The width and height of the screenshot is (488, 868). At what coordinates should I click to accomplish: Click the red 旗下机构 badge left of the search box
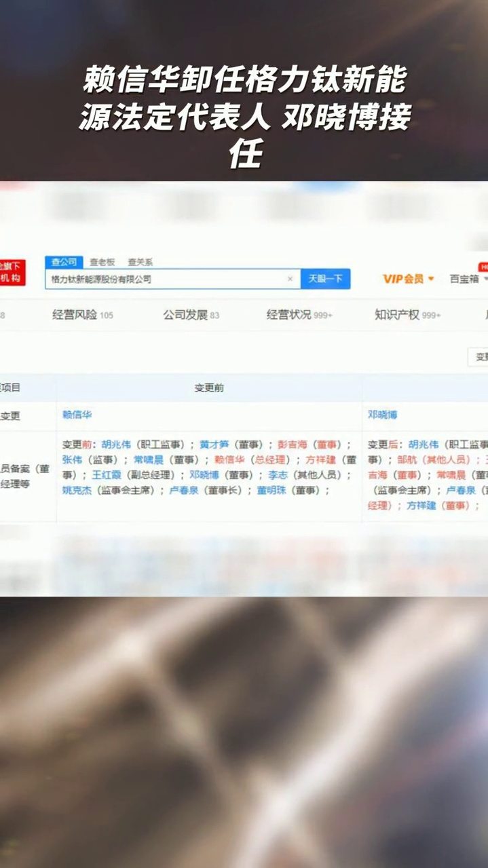pyautogui.click(x=12, y=272)
